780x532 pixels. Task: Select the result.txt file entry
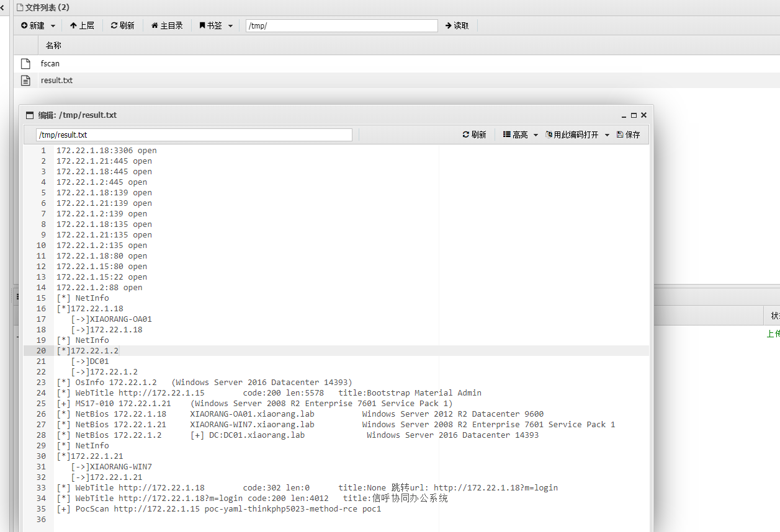tap(56, 80)
